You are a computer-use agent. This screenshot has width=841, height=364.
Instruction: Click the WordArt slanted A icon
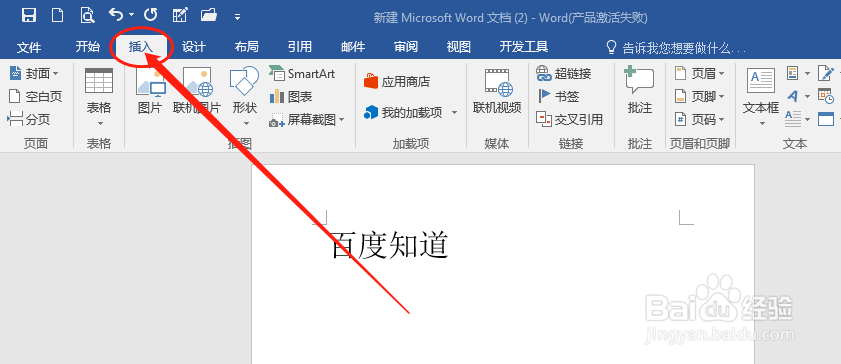pyautogui.click(x=793, y=96)
